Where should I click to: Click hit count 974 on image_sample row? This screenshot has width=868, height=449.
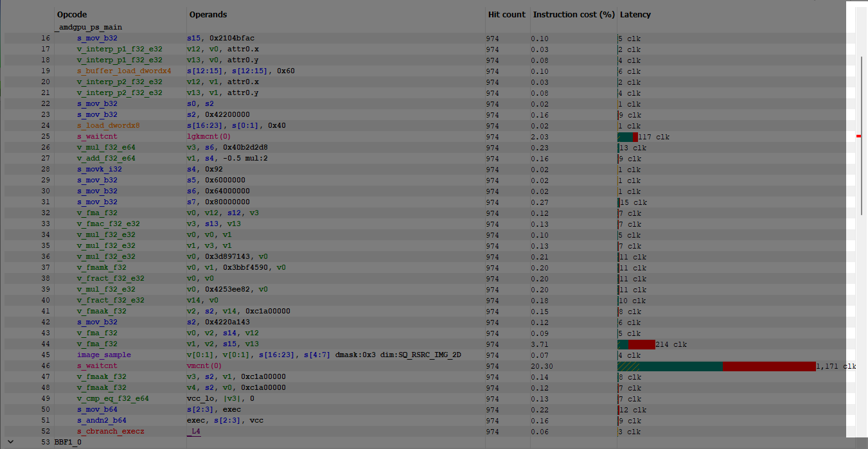point(493,355)
